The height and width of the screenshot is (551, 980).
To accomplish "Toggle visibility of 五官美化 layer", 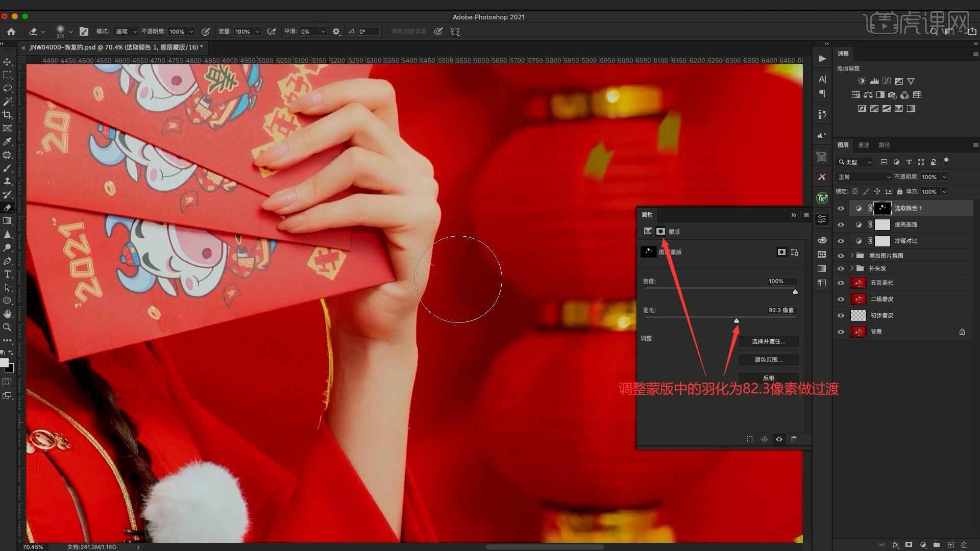I will [x=841, y=283].
